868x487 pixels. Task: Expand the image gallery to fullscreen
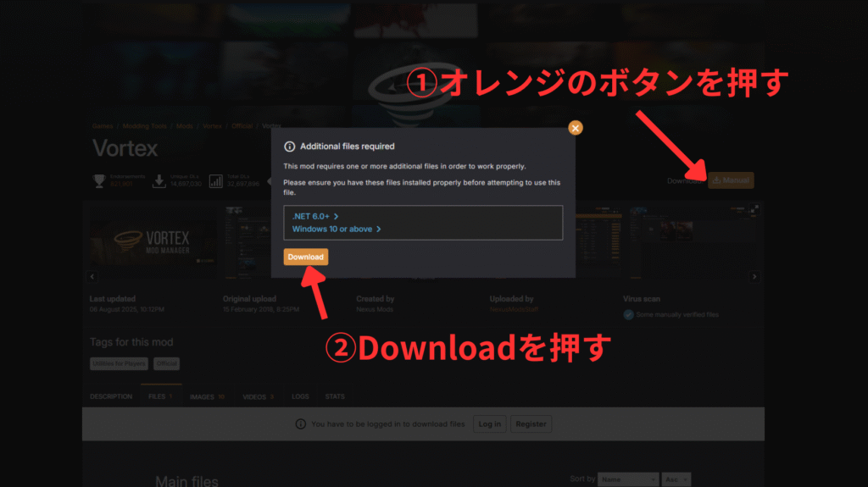(x=754, y=209)
